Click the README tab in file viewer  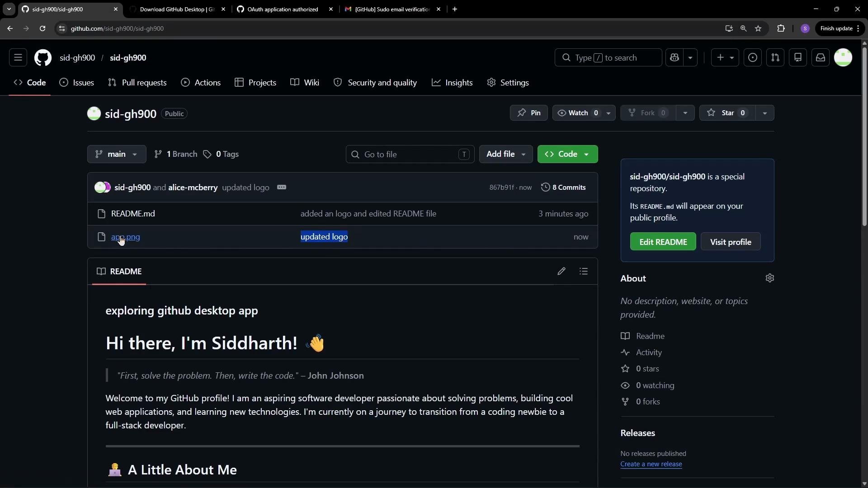[x=119, y=272]
